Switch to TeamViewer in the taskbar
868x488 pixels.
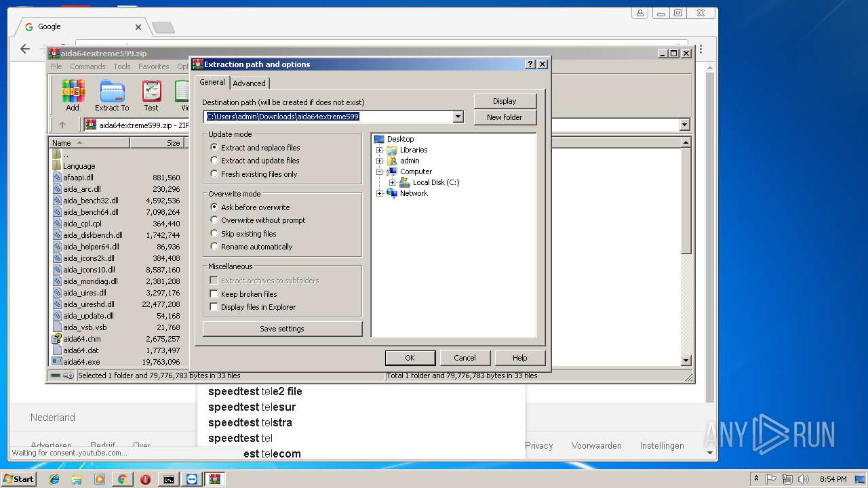(192, 479)
